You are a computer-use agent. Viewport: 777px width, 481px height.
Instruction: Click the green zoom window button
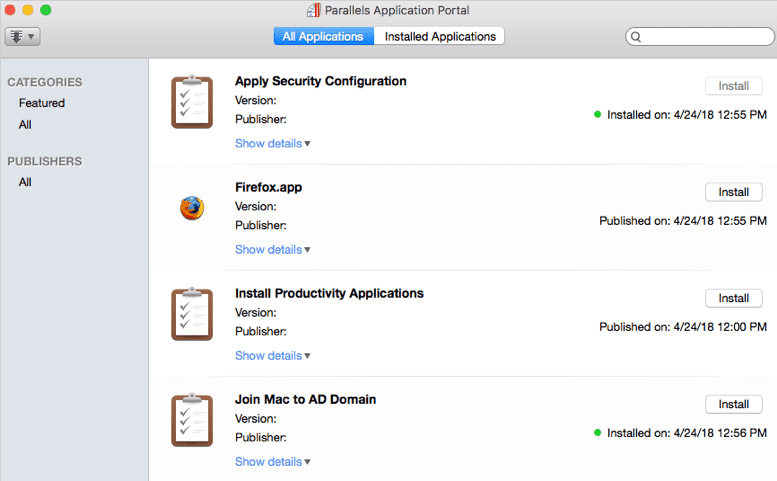(46, 10)
